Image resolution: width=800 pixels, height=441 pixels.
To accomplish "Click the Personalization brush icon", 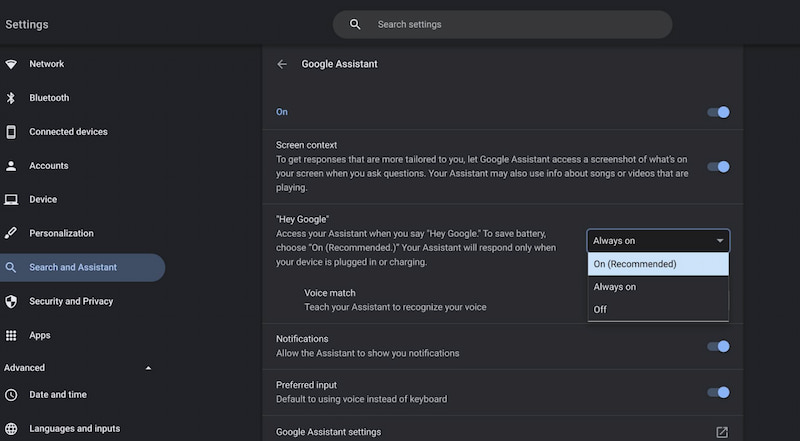I will pyautogui.click(x=11, y=233).
